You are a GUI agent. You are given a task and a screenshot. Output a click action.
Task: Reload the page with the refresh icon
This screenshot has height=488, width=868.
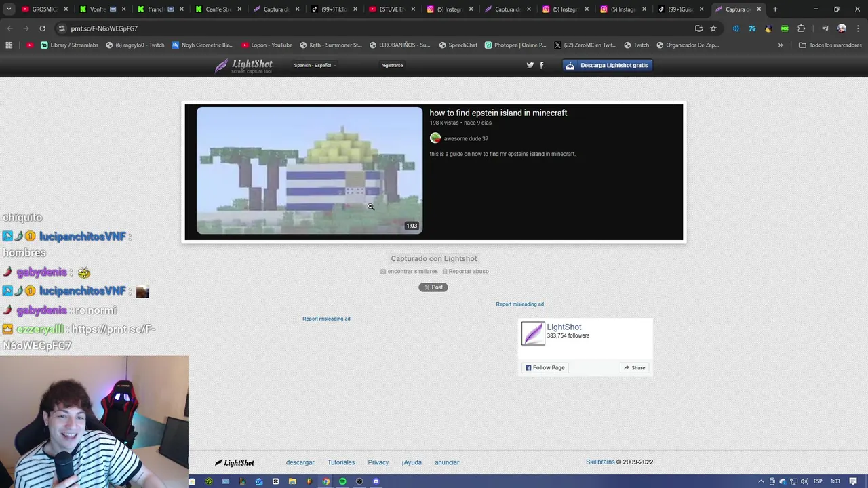[42, 28]
